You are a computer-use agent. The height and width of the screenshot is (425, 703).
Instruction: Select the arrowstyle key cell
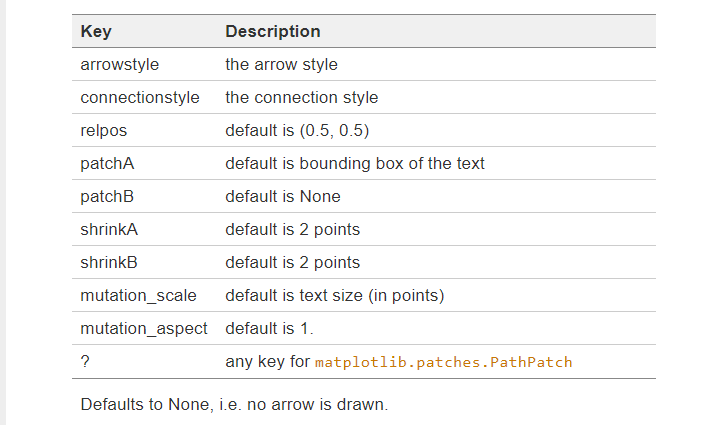click(x=120, y=65)
